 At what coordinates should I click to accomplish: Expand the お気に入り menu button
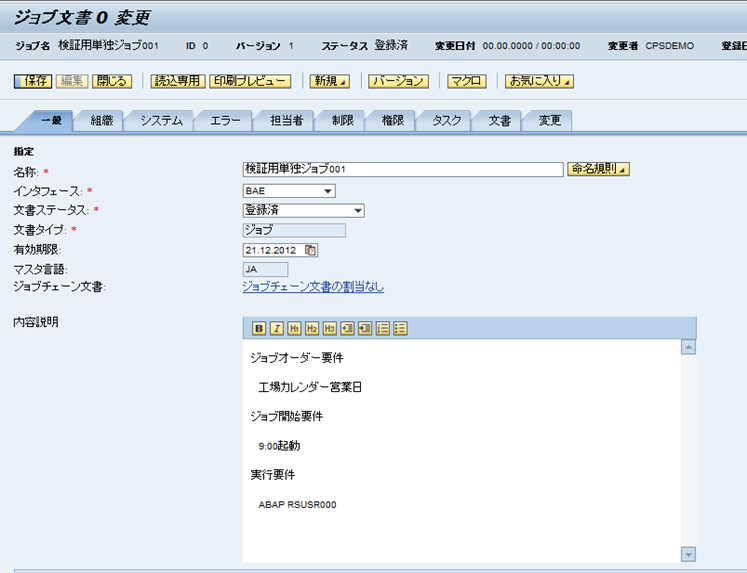(x=539, y=81)
